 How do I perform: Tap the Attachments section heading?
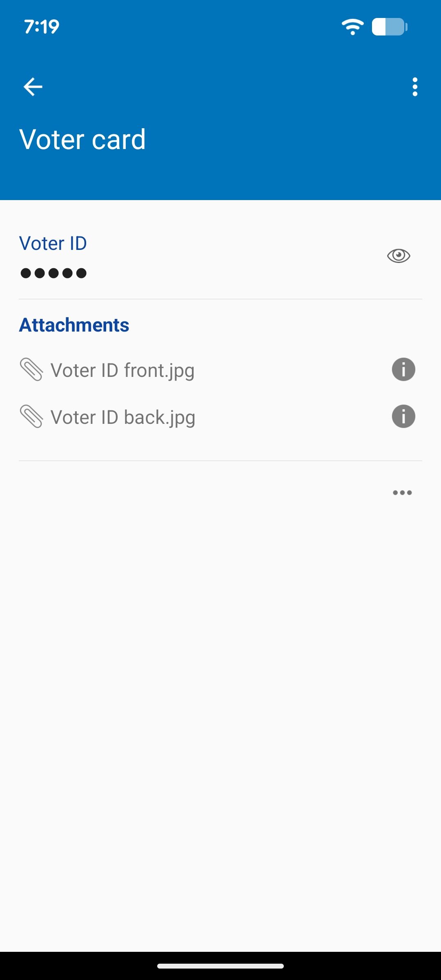(x=74, y=325)
